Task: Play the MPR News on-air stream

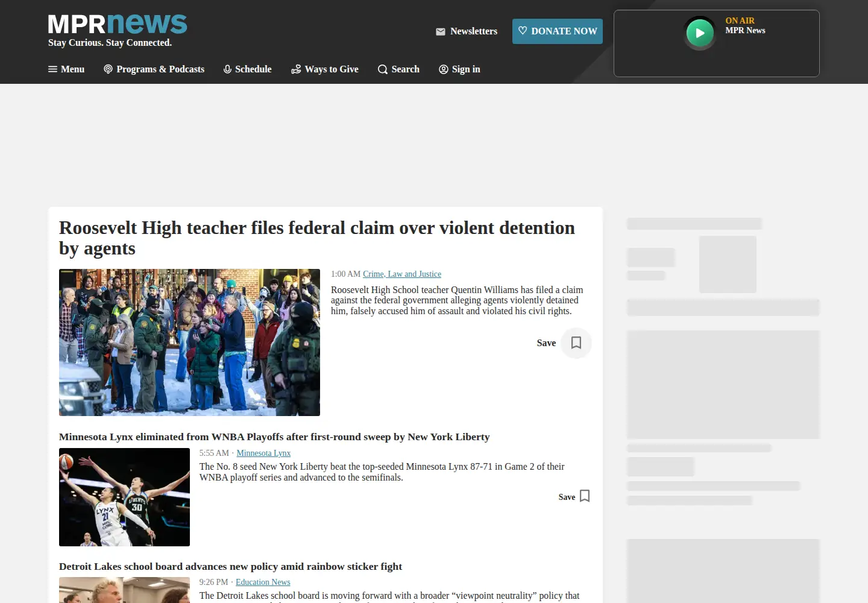Action: click(x=700, y=33)
